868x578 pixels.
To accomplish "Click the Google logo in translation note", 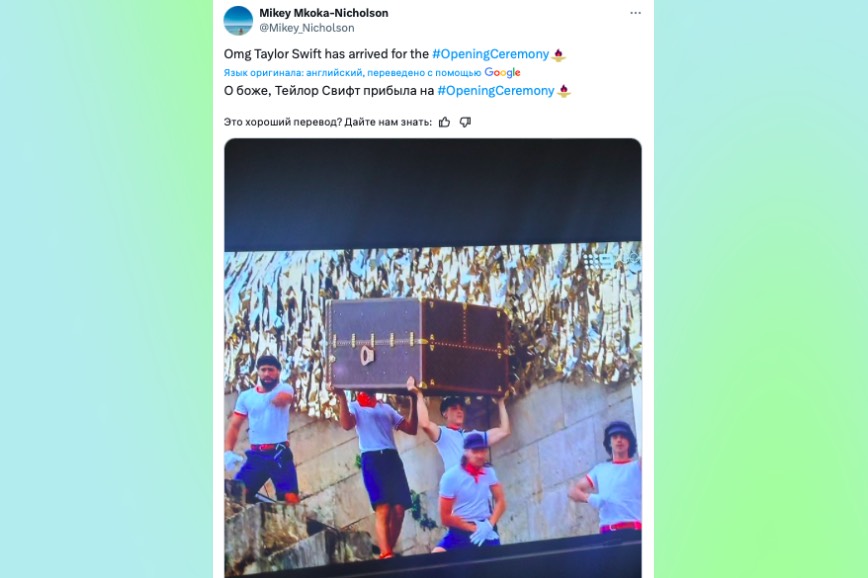I will (x=502, y=73).
